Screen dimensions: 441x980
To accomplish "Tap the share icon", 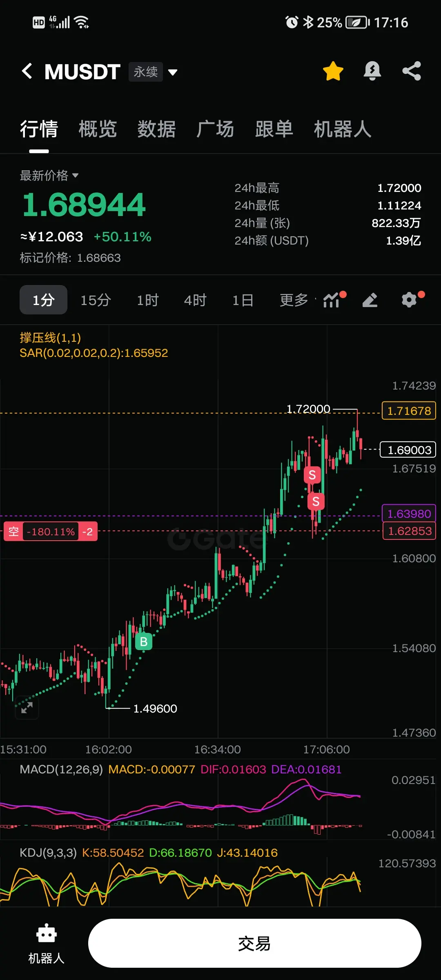I will 412,71.
